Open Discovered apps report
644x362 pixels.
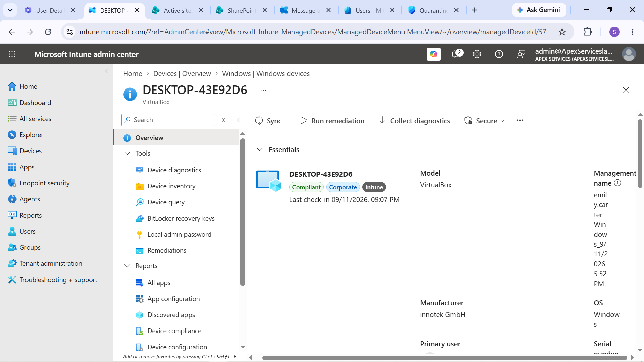coord(171,315)
